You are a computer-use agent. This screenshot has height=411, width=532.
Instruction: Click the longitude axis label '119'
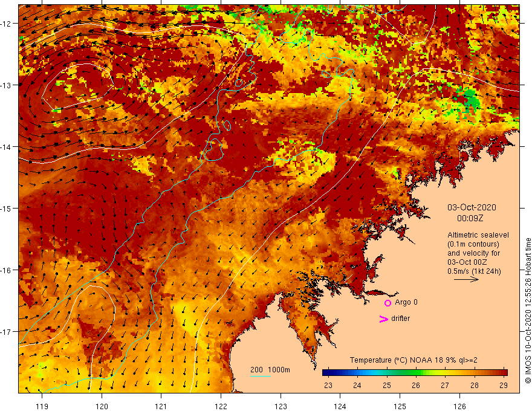(x=42, y=406)
